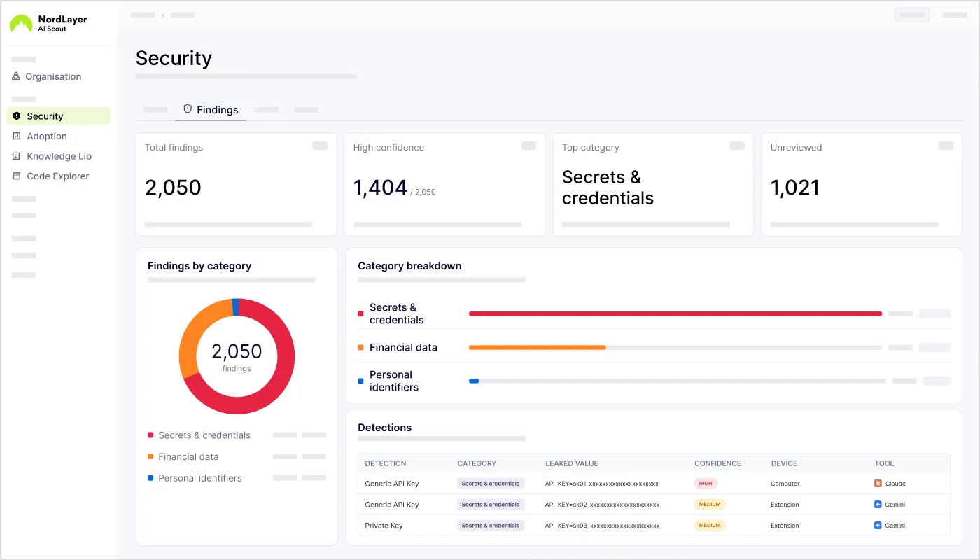Screen dimensions: 980x560
Task: Click Secrets & credentials tag in Private Key row
Action: point(491,526)
